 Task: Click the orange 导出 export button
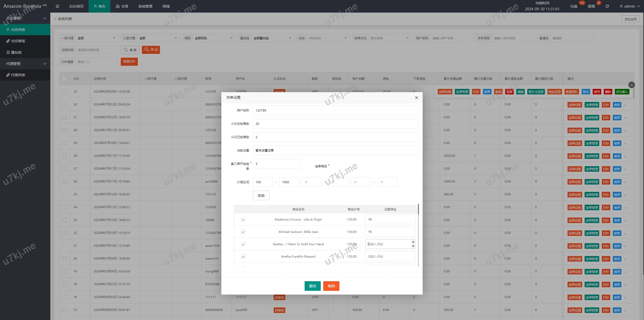tap(151, 50)
